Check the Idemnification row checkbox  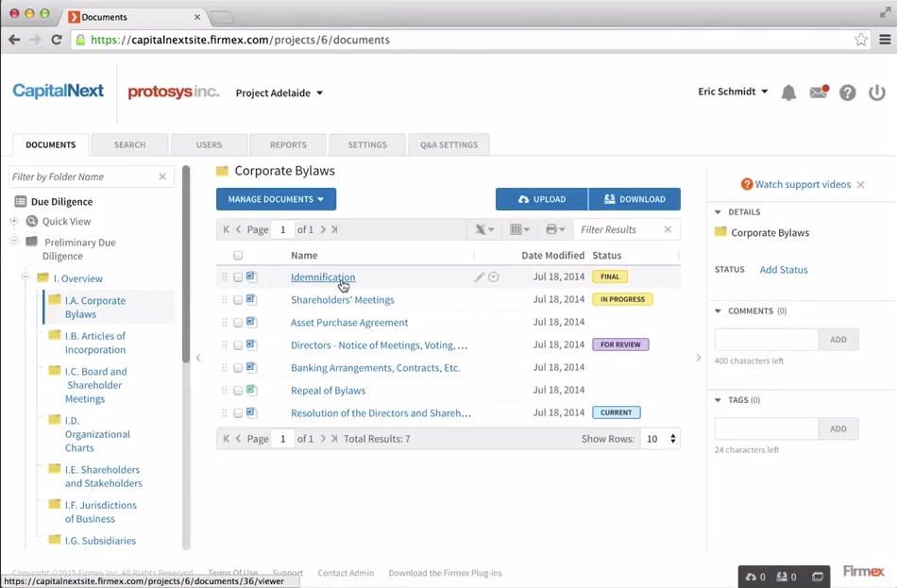[x=238, y=277]
